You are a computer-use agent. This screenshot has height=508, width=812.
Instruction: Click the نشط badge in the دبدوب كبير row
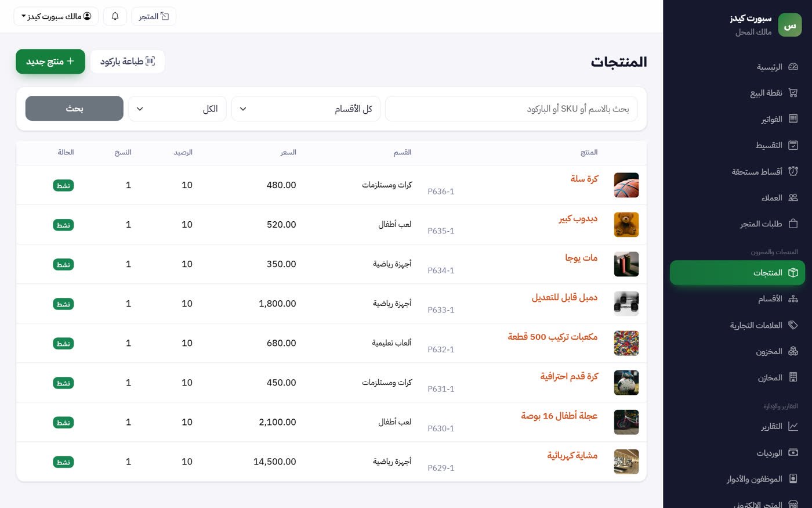pos(63,225)
